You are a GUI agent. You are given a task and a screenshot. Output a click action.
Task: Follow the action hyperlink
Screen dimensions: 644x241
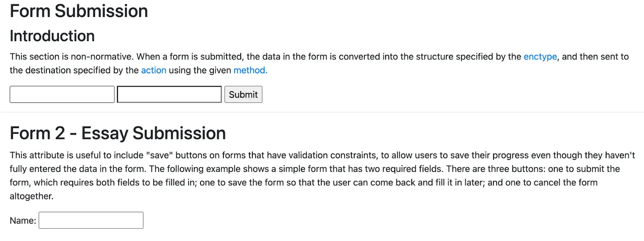tap(153, 71)
